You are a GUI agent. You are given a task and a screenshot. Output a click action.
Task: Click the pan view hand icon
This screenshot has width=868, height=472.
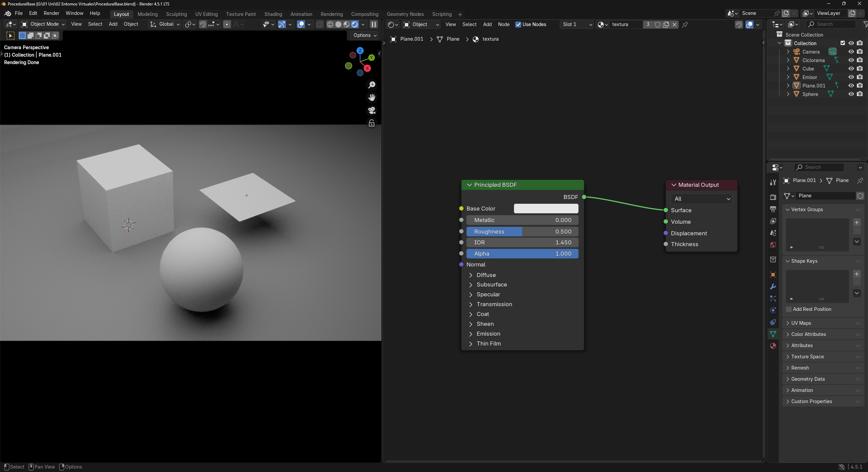pyautogui.click(x=372, y=98)
